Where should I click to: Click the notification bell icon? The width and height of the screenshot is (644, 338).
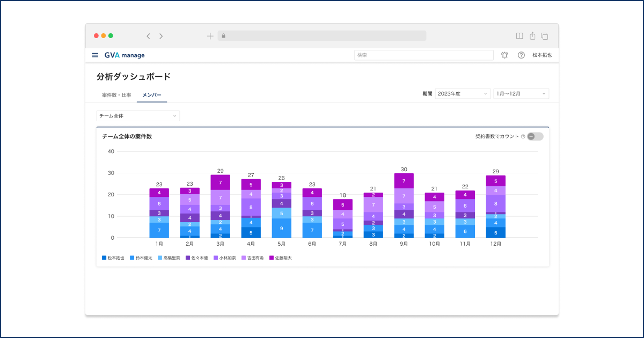click(x=504, y=55)
